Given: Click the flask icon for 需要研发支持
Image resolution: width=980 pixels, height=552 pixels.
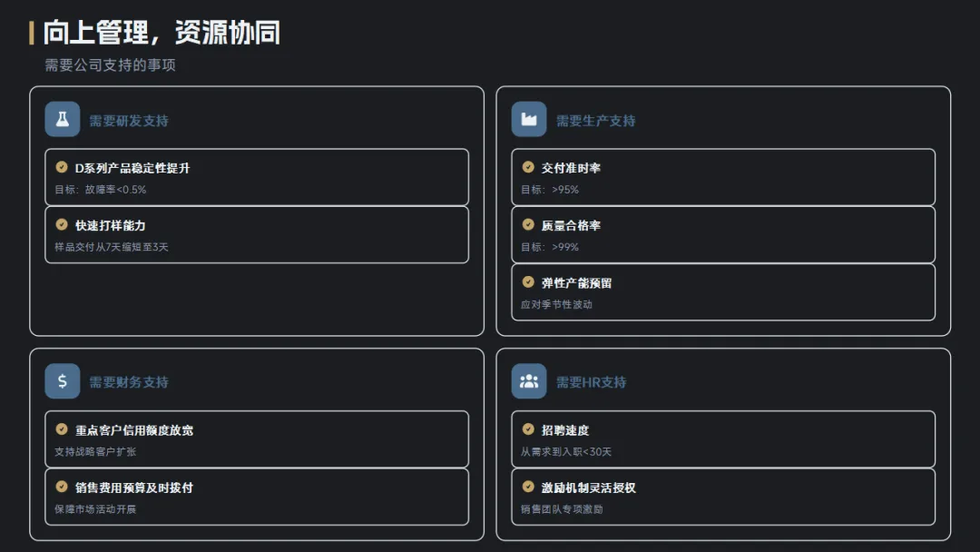Looking at the screenshot, I should [63, 120].
